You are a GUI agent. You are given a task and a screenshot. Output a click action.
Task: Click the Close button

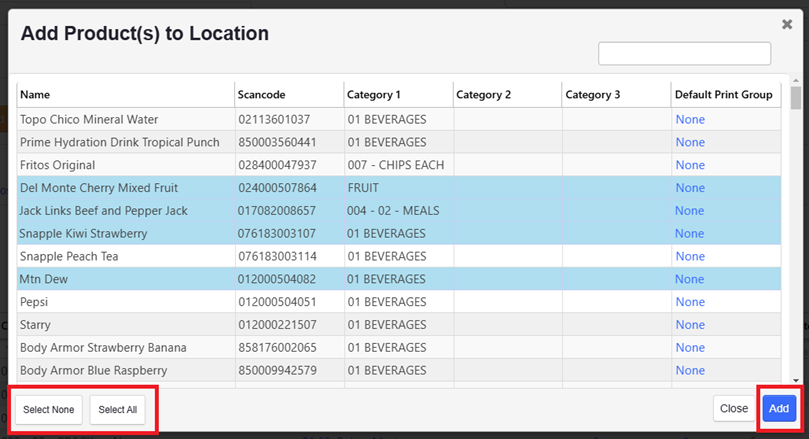coord(734,409)
